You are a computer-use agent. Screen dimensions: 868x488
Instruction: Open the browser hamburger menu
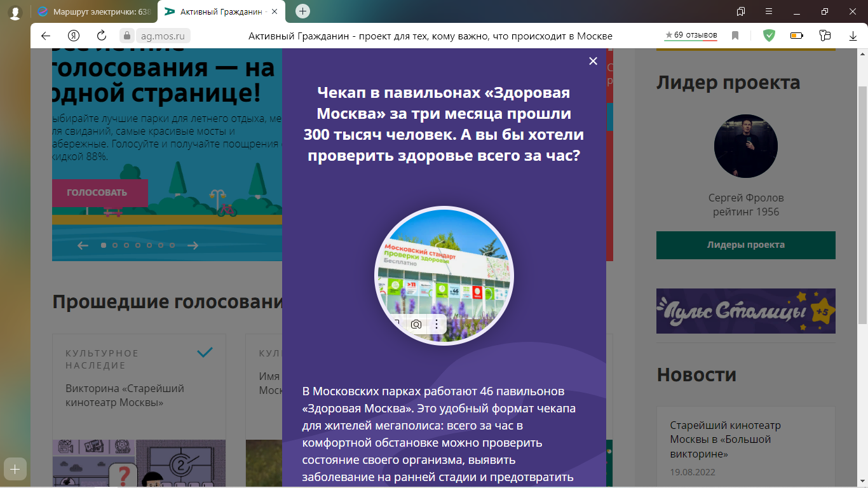click(x=769, y=11)
